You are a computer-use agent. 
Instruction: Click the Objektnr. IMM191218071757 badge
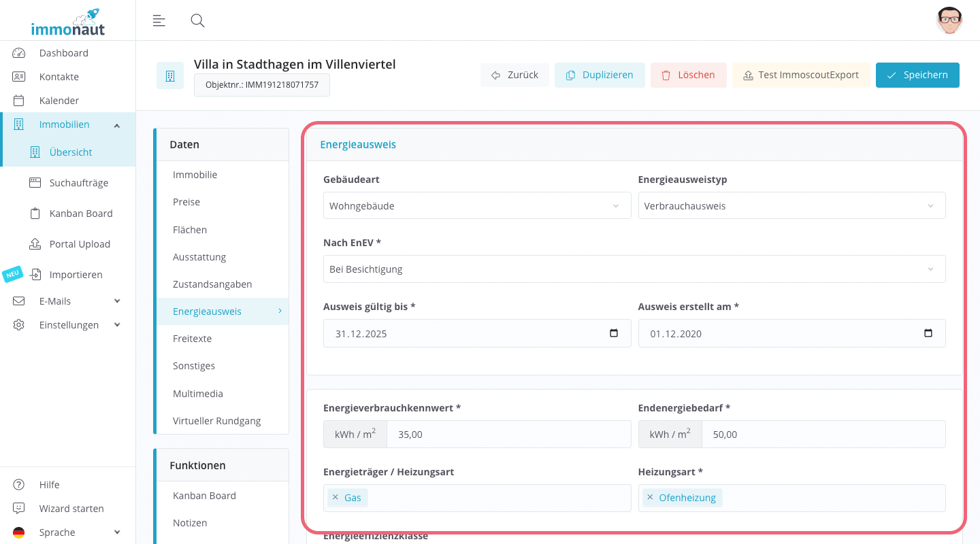click(x=262, y=85)
